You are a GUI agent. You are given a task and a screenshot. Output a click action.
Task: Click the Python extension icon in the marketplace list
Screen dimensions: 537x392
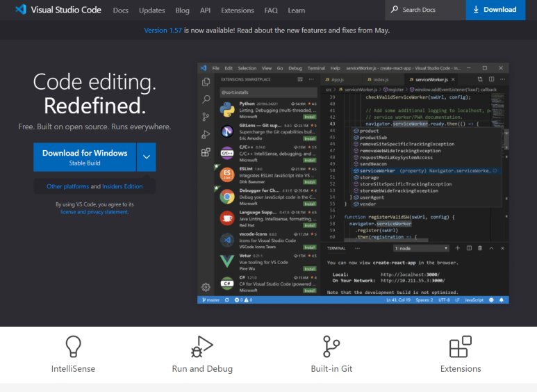tap(227, 110)
